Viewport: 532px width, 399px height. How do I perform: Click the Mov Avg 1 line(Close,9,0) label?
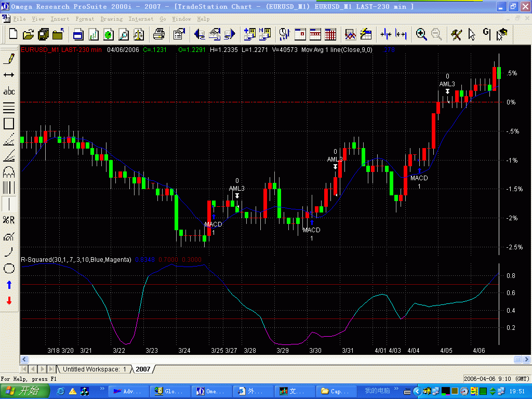pos(337,49)
